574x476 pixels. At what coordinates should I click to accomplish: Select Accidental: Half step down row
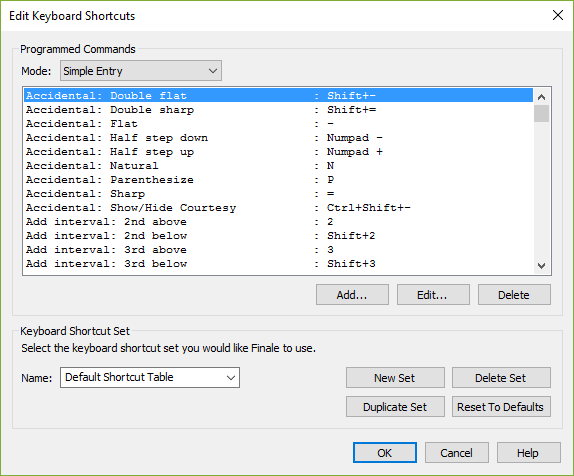(x=279, y=138)
